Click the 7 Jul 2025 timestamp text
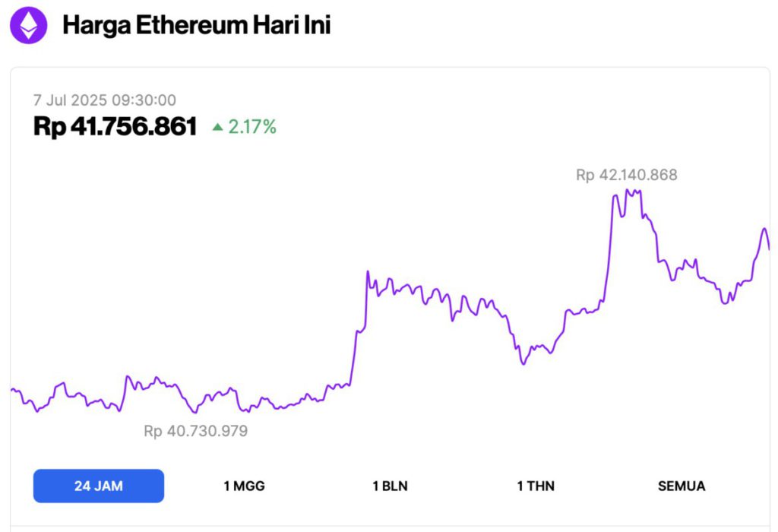 [104, 100]
